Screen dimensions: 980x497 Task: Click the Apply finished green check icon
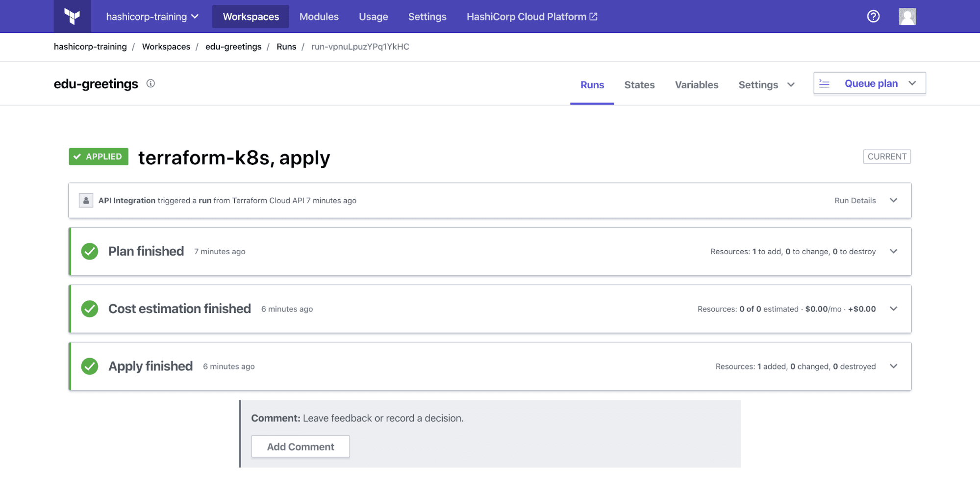pyautogui.click(x=90, y=366)
